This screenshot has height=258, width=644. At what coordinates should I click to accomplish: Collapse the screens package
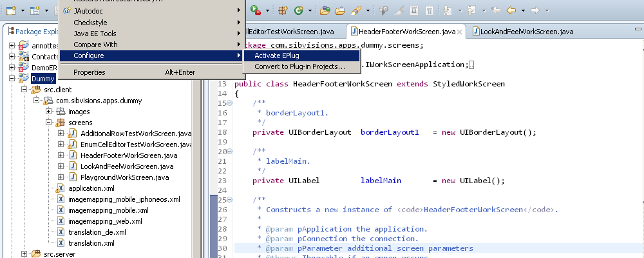click(48, 123)
